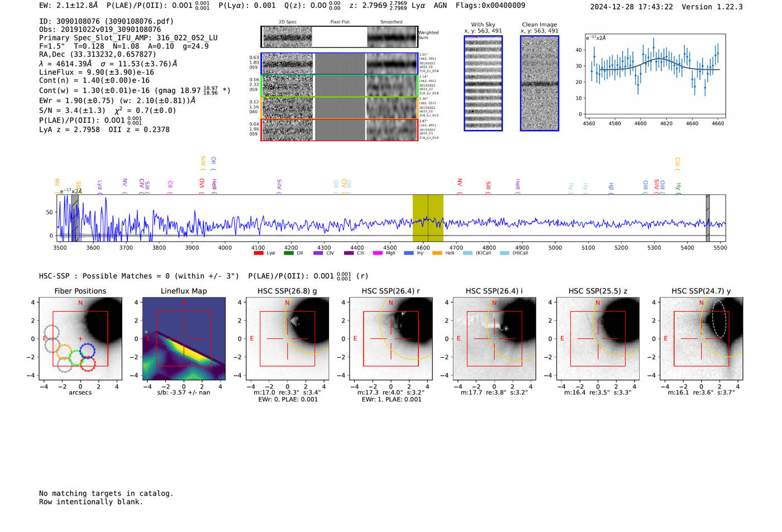Click the white dashed ellipse in y-band image
Viewport: 782px width, 532px height.
click(718, 319)
